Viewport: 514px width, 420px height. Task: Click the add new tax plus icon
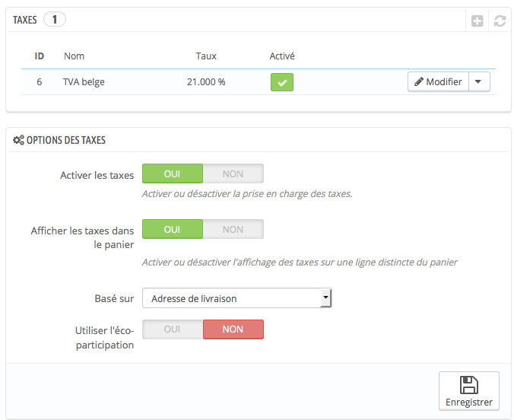[477, 21]
